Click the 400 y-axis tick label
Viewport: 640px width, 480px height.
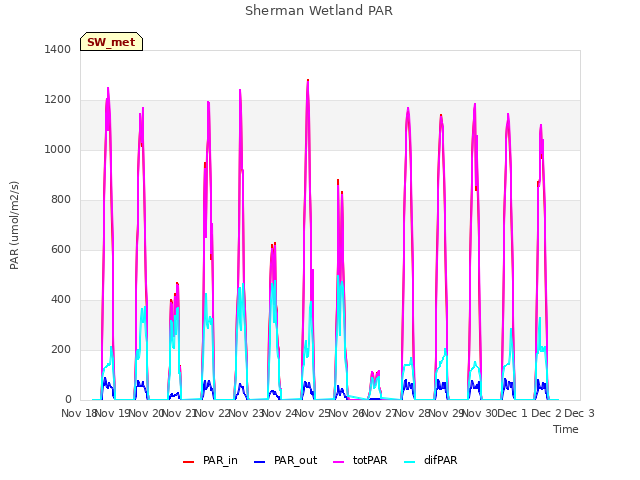click(x=61, y=300)
